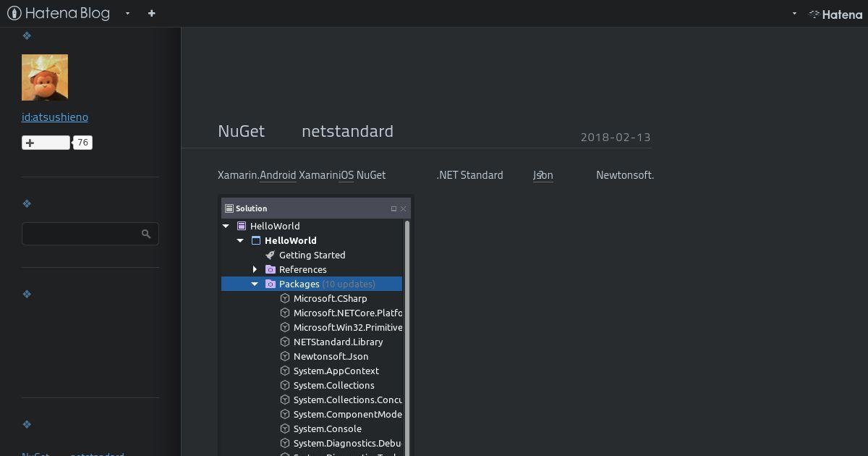Image resolution: width=868 pixels, height=456 pixels.
Task: Open the id:atsushieno profile link
Action: [x=55, y=117]
